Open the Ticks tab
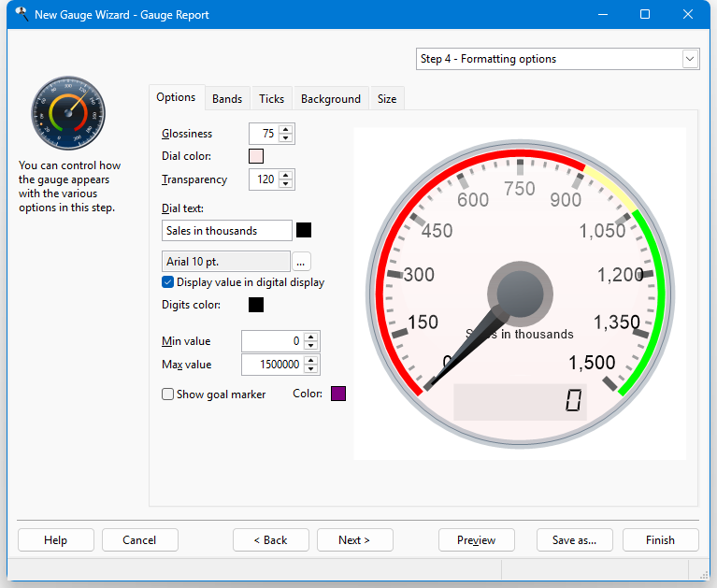The height and width of the screenshot is (588, 717). [272, 99]
